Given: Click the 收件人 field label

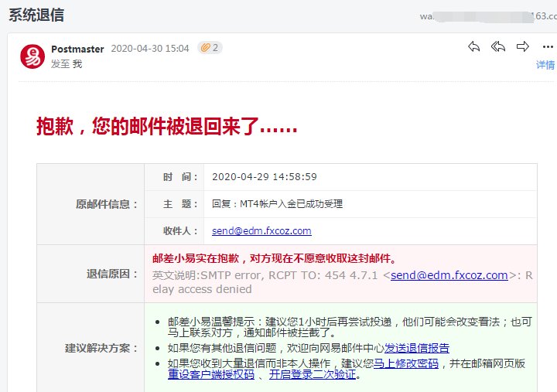Looking at the screenshot, I should click(x=180, y=231).
